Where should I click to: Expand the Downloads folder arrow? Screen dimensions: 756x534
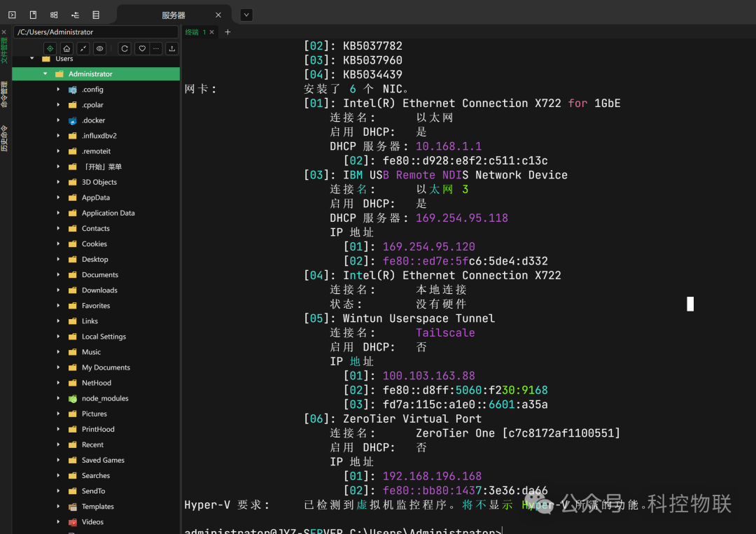tap(58, 290)
